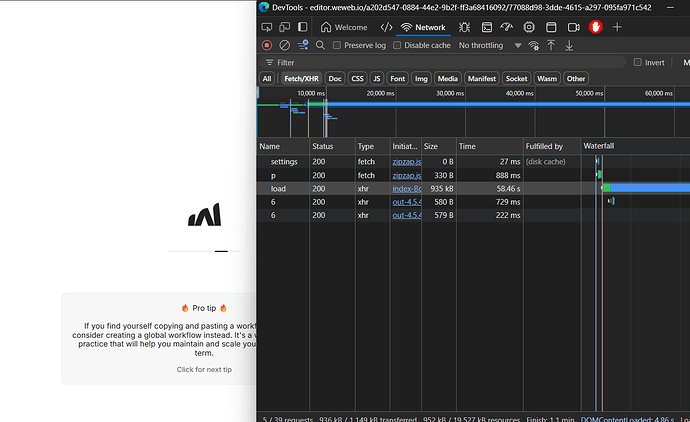Select the settings request row

(x=473, y=161)
